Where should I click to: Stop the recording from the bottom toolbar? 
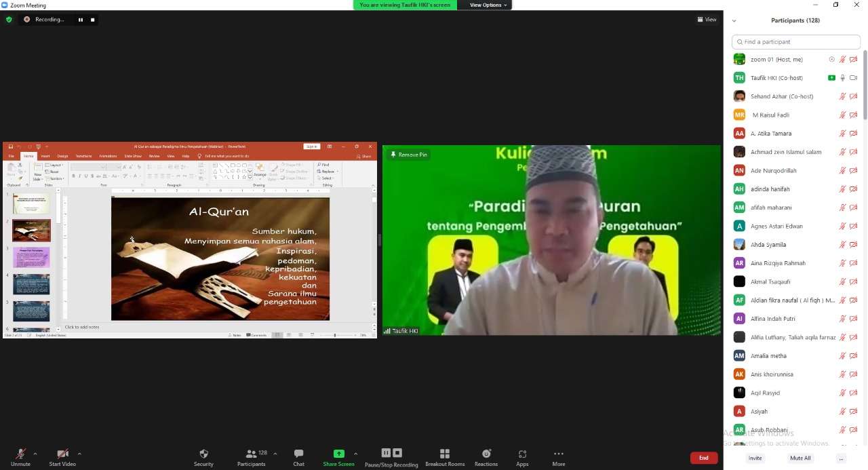(x=397, y=453)
